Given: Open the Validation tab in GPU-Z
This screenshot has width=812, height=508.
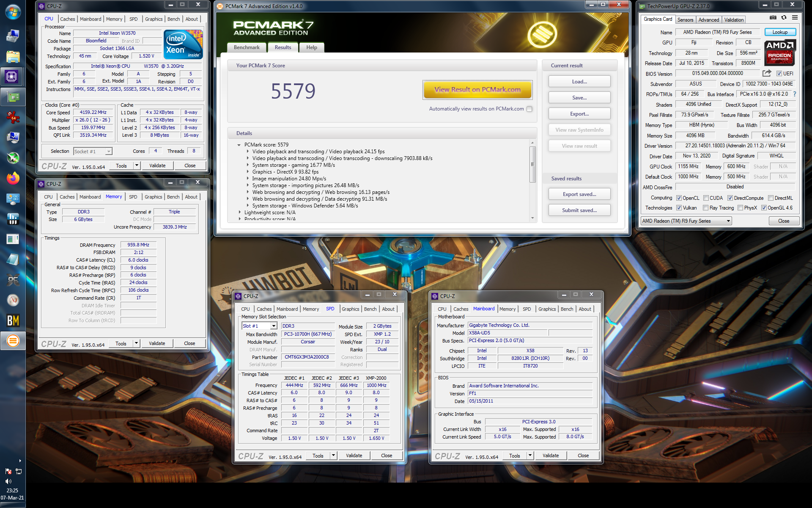Looking at the screenshot, I should 734,20.
